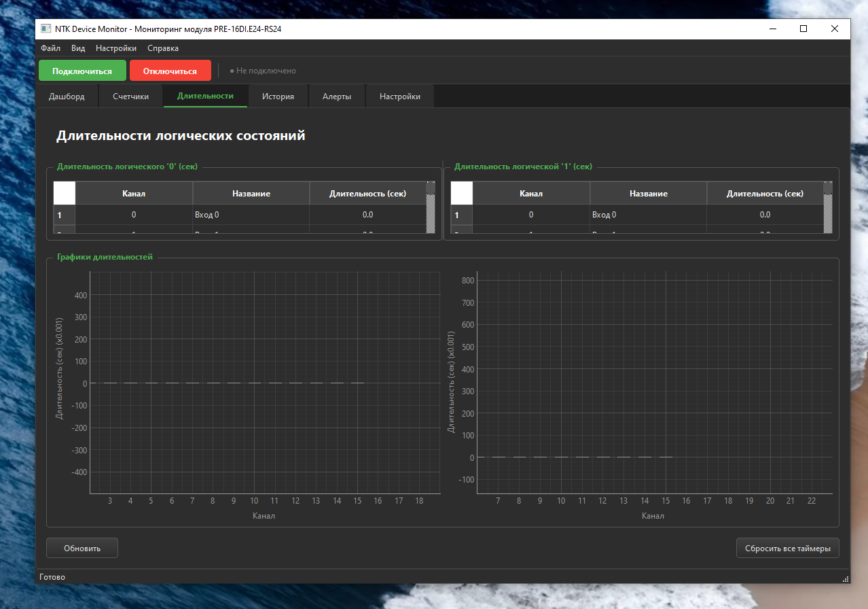
Task: Switch to the Счетчики tab
Action: pos(131,97)
